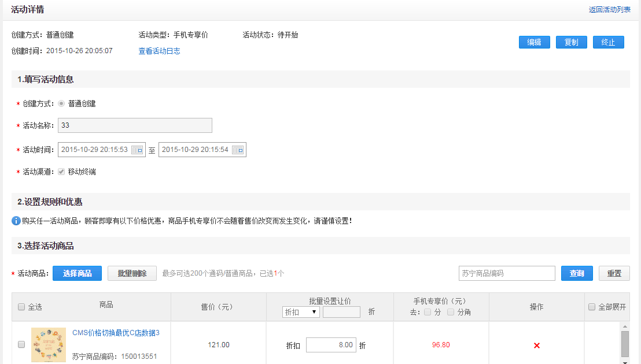Open the 返回活动列表 link
This screenshot has height=364, width=641.
coord(610,10)
